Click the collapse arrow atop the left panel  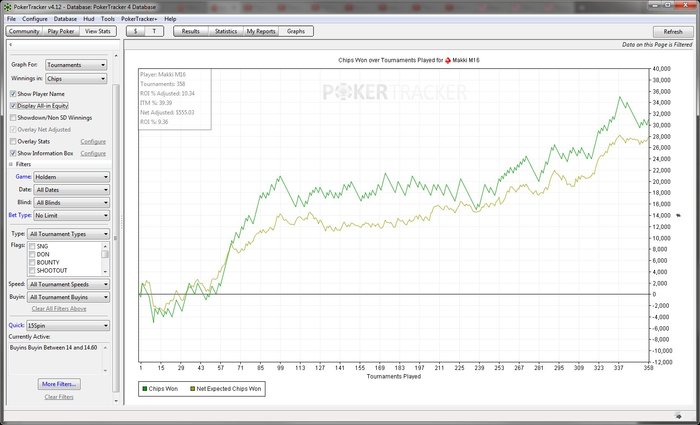click(x=10, y=45)
